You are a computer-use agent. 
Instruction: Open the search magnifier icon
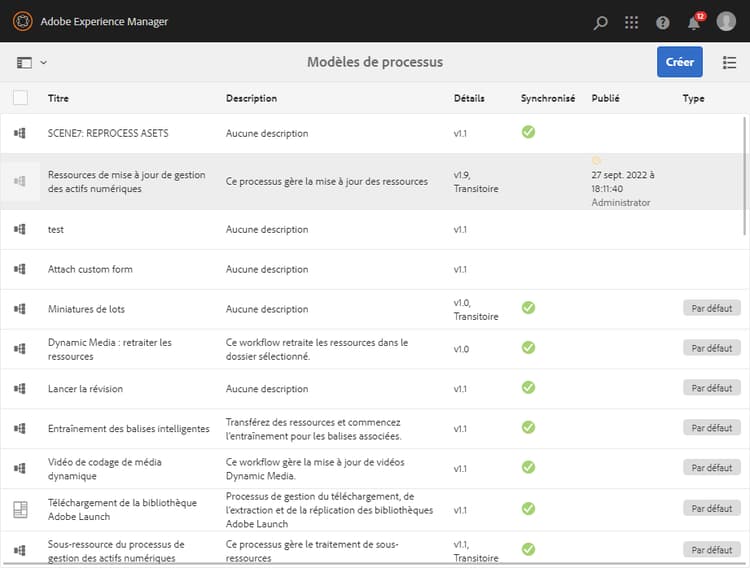click(x=600, y=22)
